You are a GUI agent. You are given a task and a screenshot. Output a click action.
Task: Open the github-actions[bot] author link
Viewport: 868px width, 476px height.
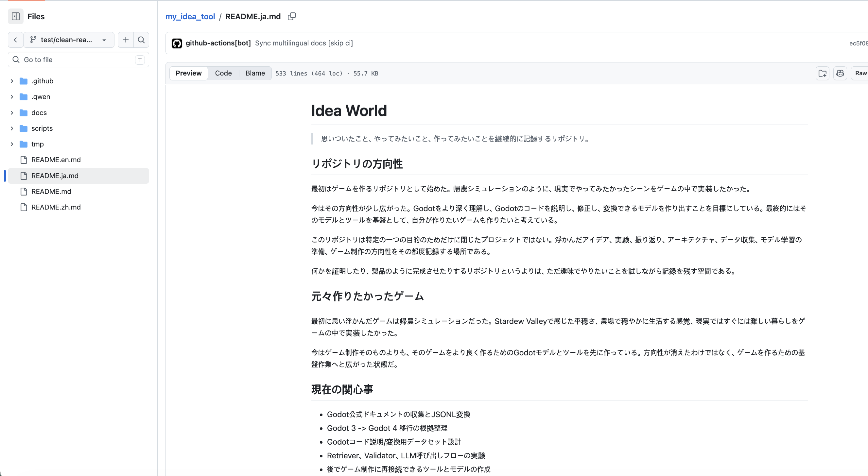point(218,43)
